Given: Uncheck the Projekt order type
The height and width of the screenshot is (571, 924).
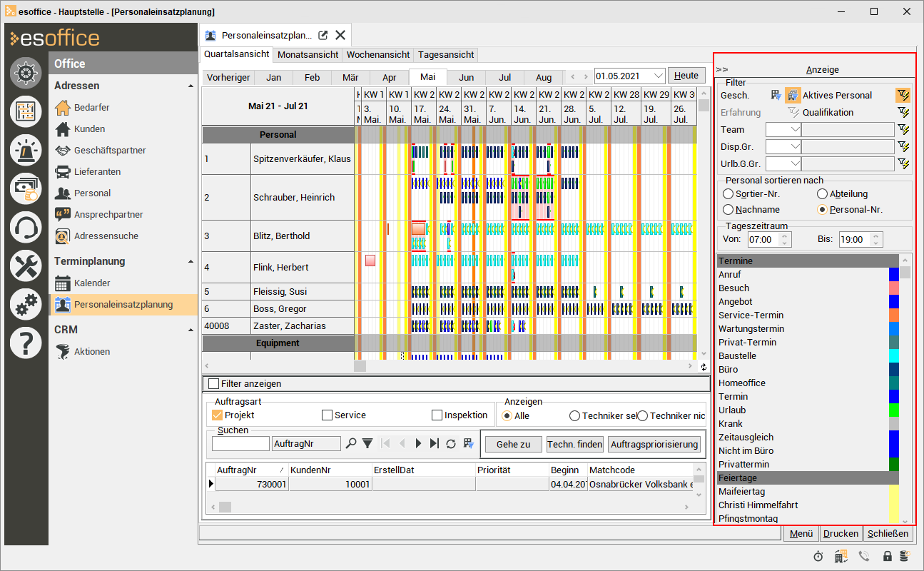Looking at the screenshot, I should pyautogui.click(x=218, y=415).
